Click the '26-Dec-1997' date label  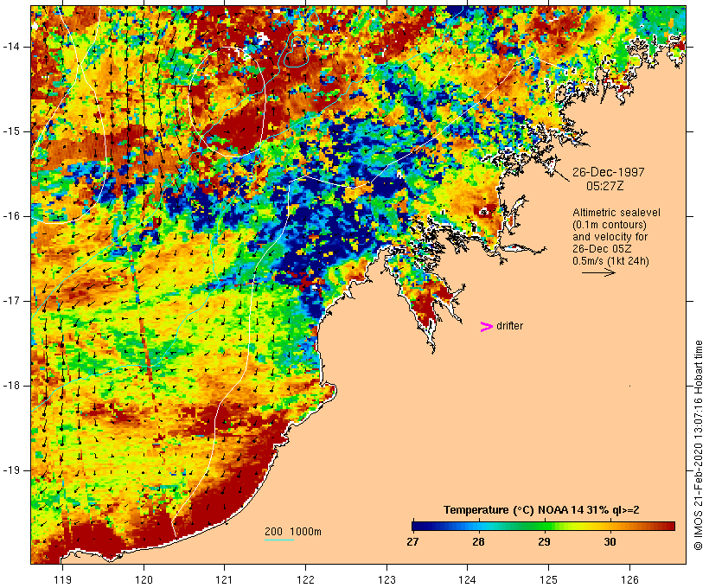point(608,172)
